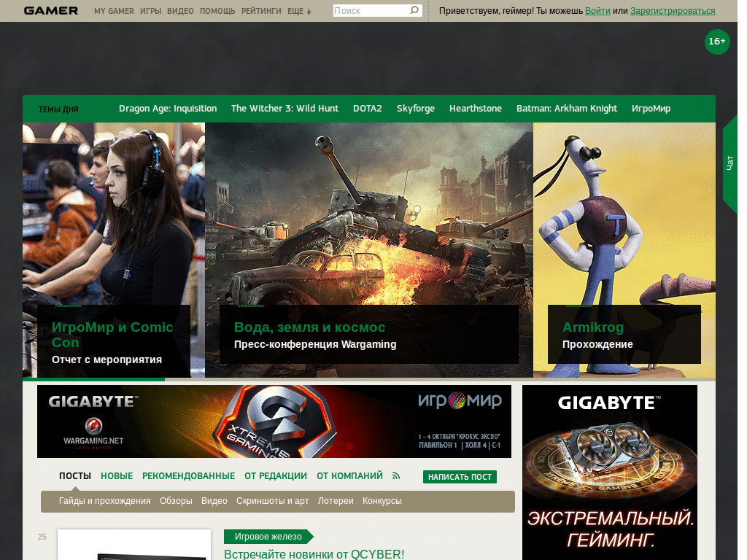Click the green slider progress bar under features
The width and height of the screenshot is (747, 560).
(93, 379)
